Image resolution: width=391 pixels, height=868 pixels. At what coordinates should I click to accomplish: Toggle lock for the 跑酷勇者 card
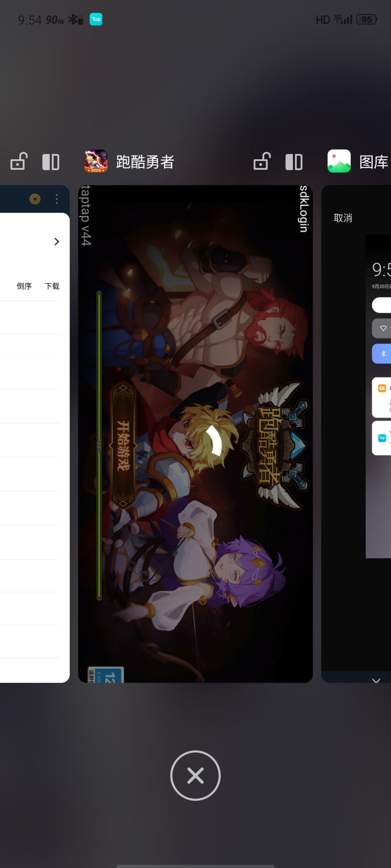coord(262,161)
